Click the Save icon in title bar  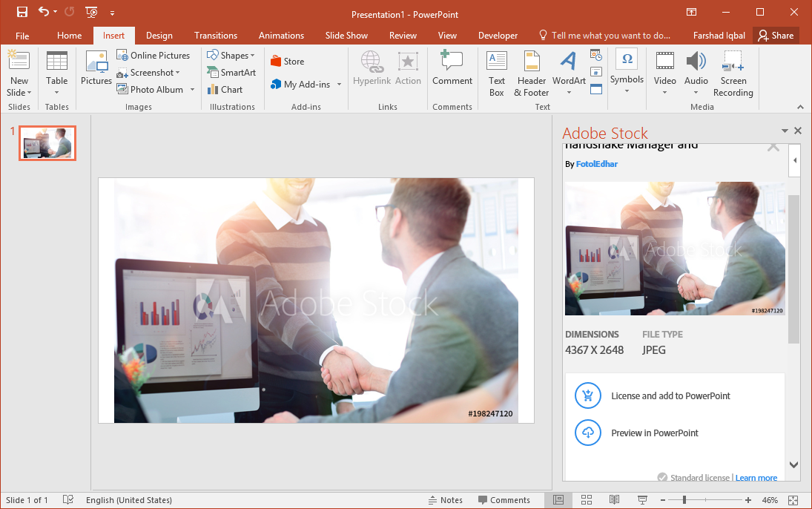point(22,12)
